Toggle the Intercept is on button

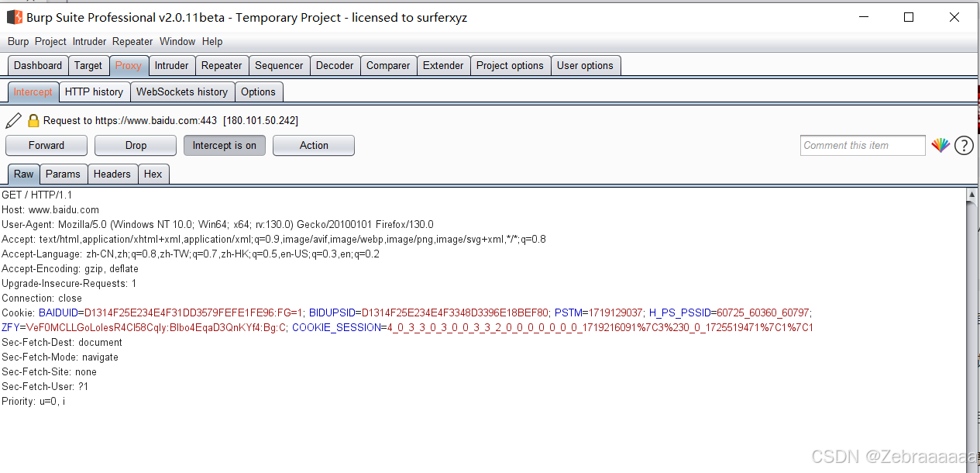click(225, 145)
